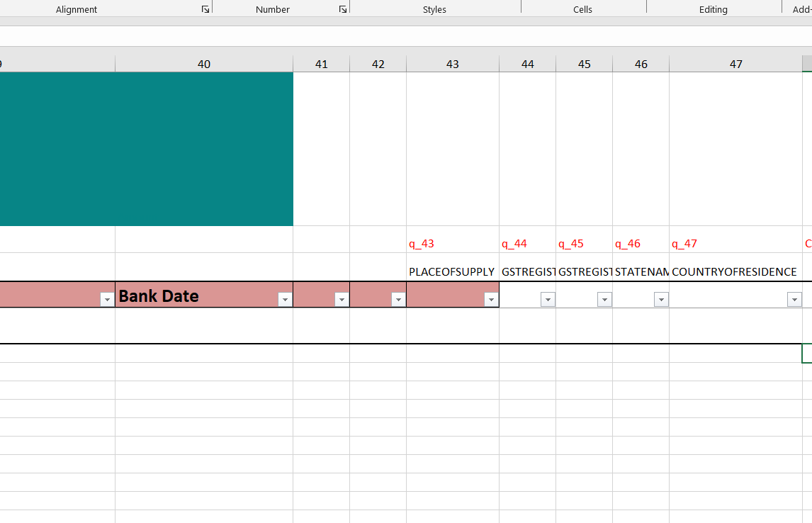Select the PLACEOFSUPPLY cell
Screen dimensions: 812x523
tap(451, 271)
